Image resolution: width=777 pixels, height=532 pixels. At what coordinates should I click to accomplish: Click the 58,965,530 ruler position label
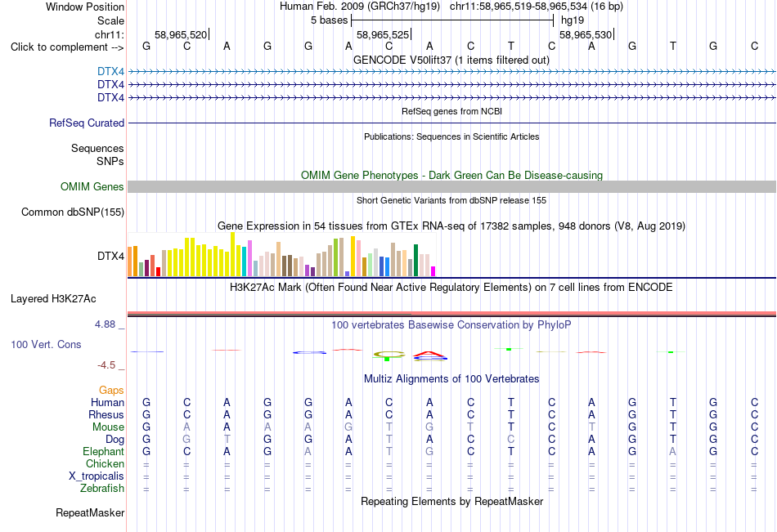586,34
